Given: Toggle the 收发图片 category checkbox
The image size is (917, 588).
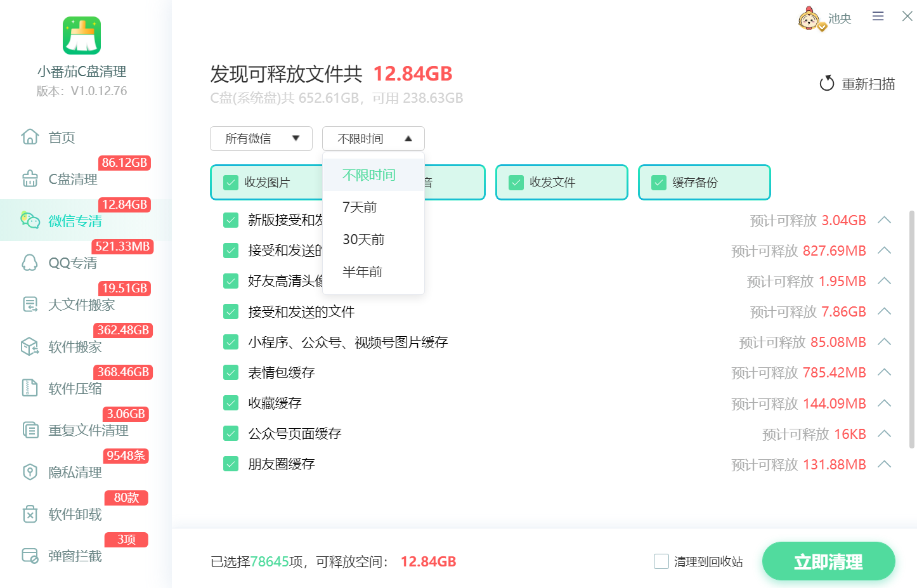Looking at the screenshot, I should [x=231, y=183].
